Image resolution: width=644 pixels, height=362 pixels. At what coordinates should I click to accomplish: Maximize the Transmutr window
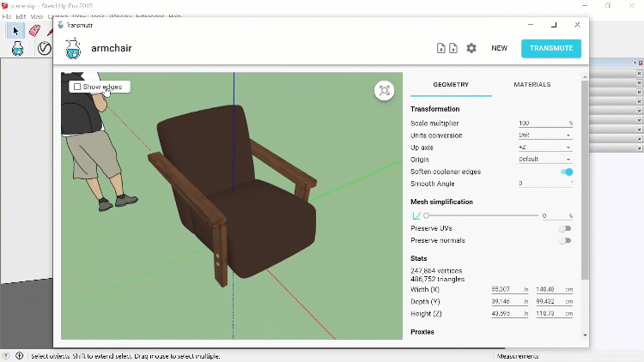(x=554, y=25)
